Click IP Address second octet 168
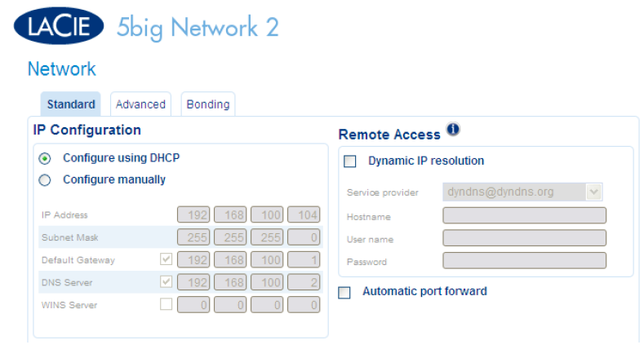This screenshot has width=644, height=358. (x=230, y=214)
